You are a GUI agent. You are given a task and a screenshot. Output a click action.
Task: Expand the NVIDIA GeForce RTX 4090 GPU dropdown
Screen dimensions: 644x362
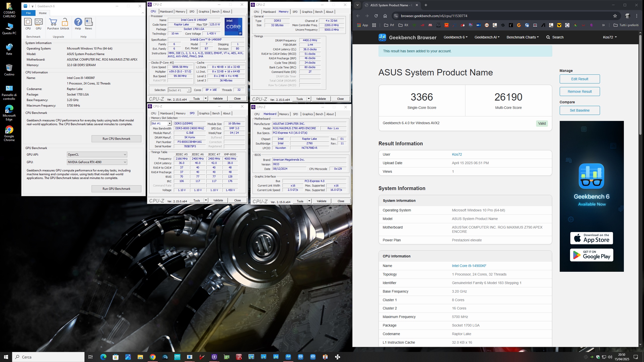pyautogui.click(x=97, y=162)
